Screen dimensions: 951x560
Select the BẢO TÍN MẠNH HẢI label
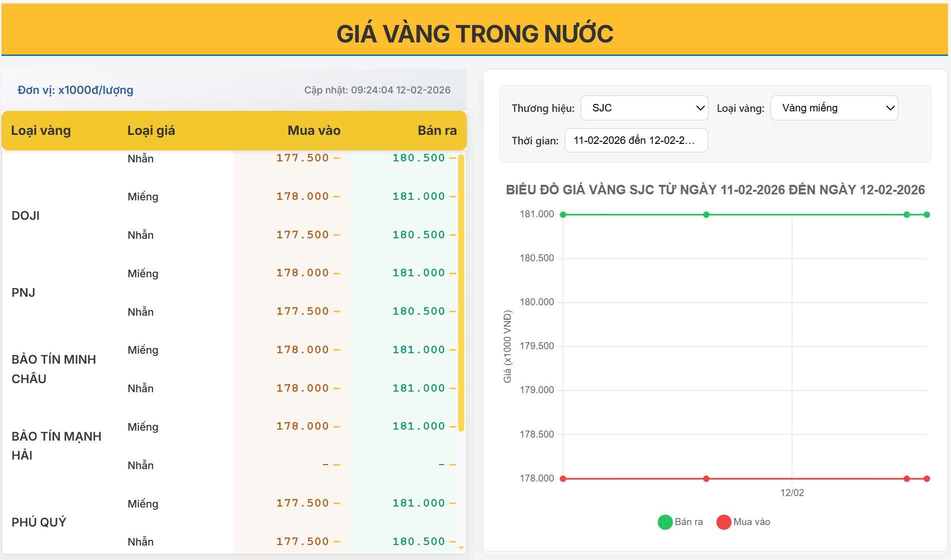point(56,446)
